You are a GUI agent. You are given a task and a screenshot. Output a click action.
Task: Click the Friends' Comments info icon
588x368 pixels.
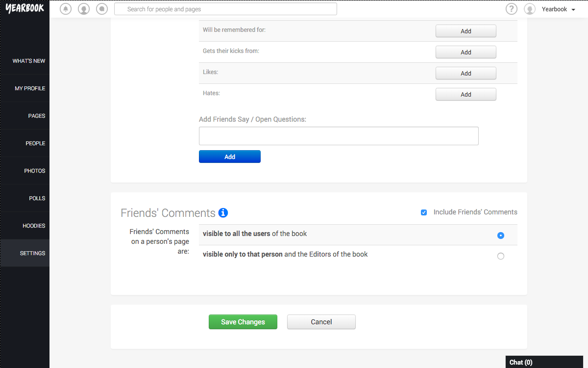pos(223,212)
